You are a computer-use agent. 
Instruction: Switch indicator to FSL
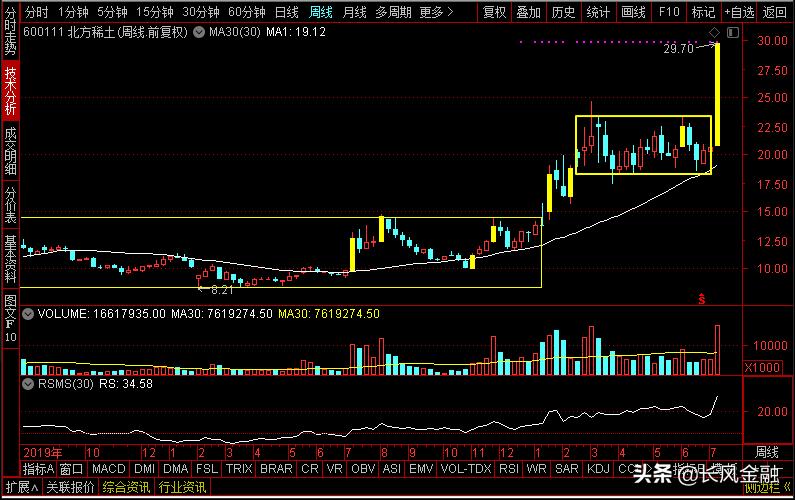click(x=207, y=469)
